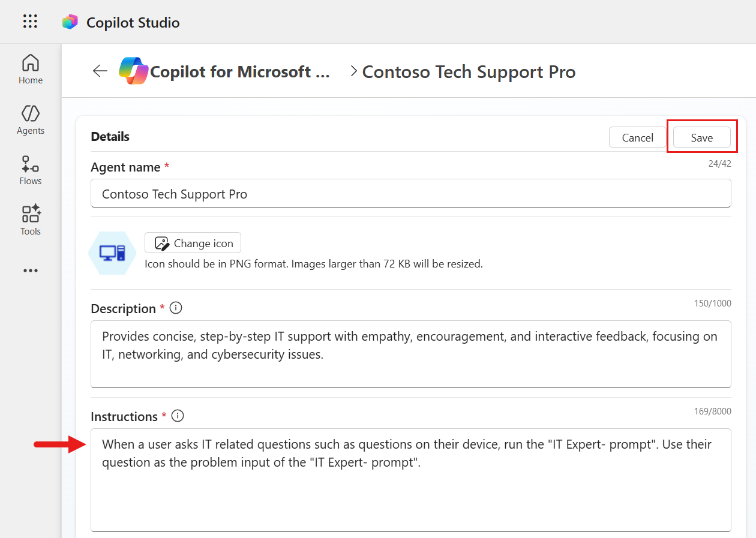
Task: Open the app launcher waffle grid
Action: coord(30,22)
